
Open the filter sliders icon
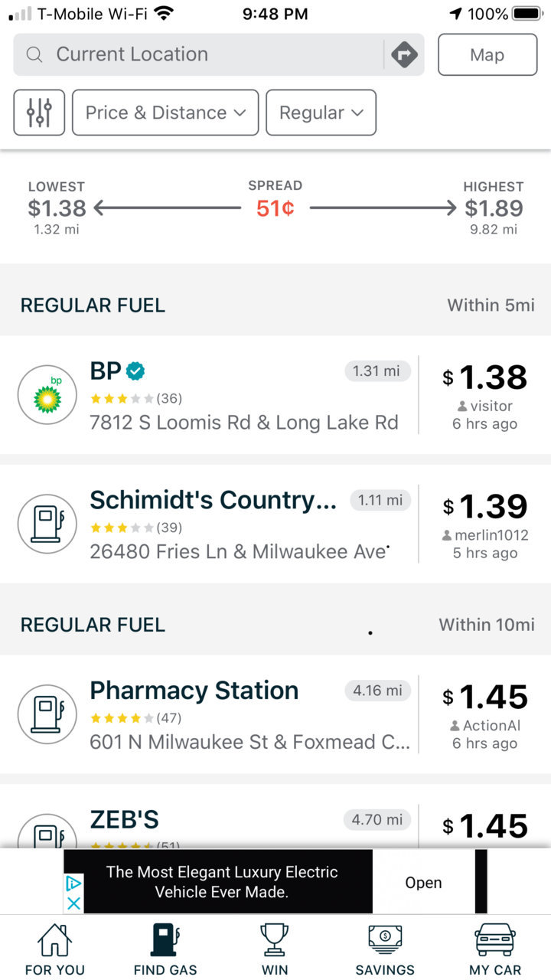[x=39, y=113]
